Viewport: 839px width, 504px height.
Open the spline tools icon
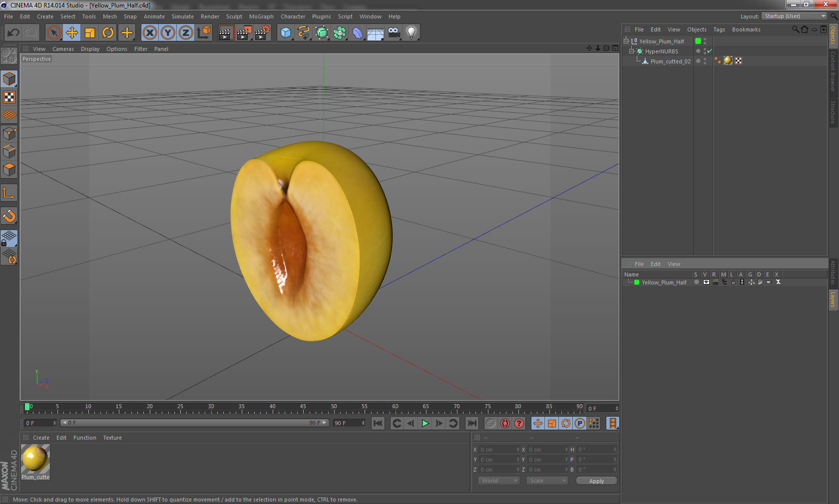coord(304,33)
